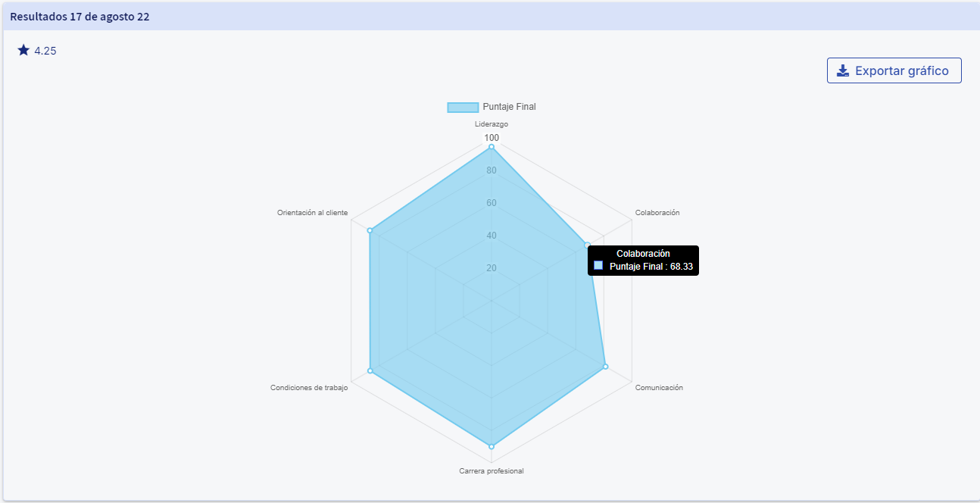This screenshot has width=980, height=503.
Task: Click the Exportar gráfico button text
Action: coord(901,71)
